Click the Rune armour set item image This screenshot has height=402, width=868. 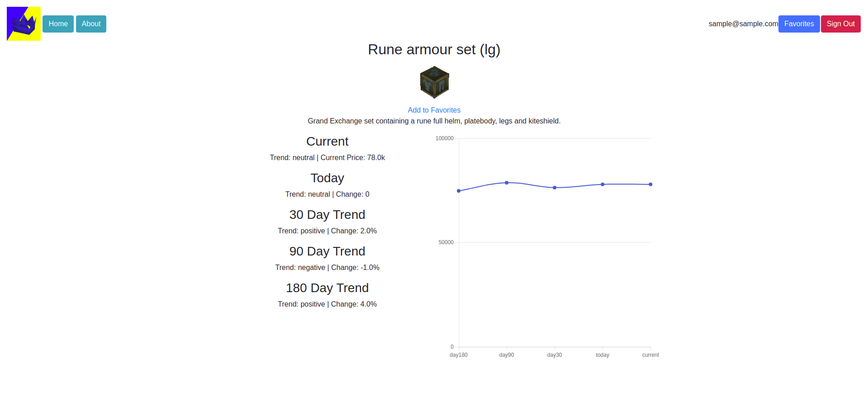[434, 82]
